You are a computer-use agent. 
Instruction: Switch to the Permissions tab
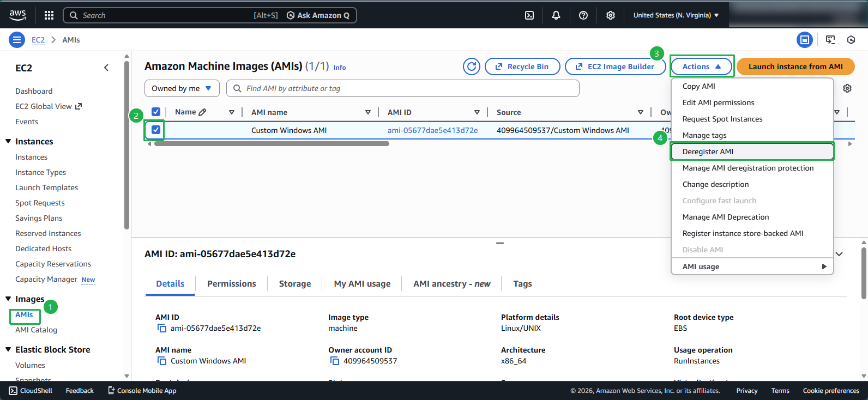[x=231, y=283]
